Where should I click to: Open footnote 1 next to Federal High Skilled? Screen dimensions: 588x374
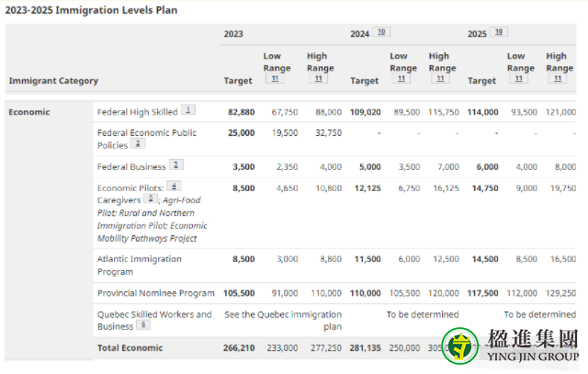[x=188, y=109]
